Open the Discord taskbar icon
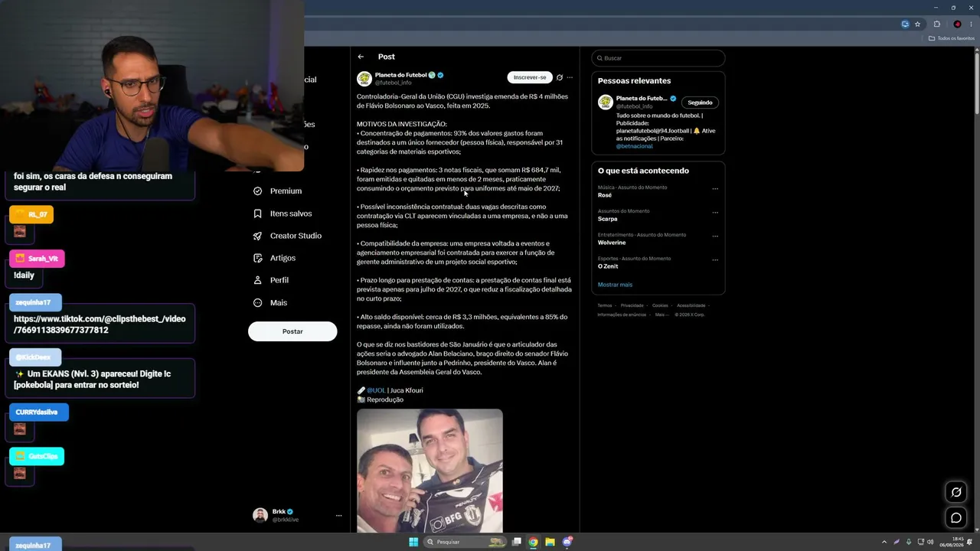Screen dimensions: 980x551 coord(567,542)
